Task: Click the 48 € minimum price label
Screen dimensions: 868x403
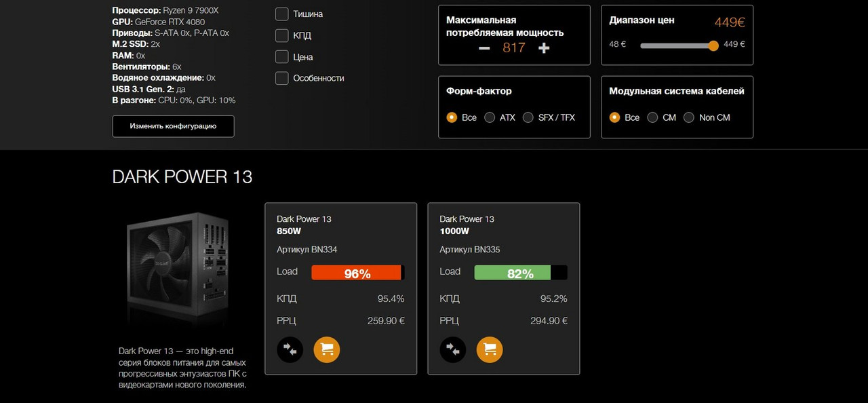Action: [617, 44]
